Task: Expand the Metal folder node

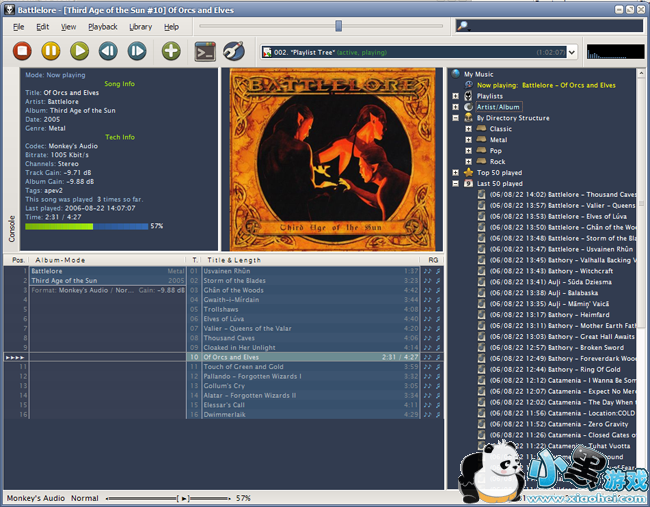Action: 467,140
